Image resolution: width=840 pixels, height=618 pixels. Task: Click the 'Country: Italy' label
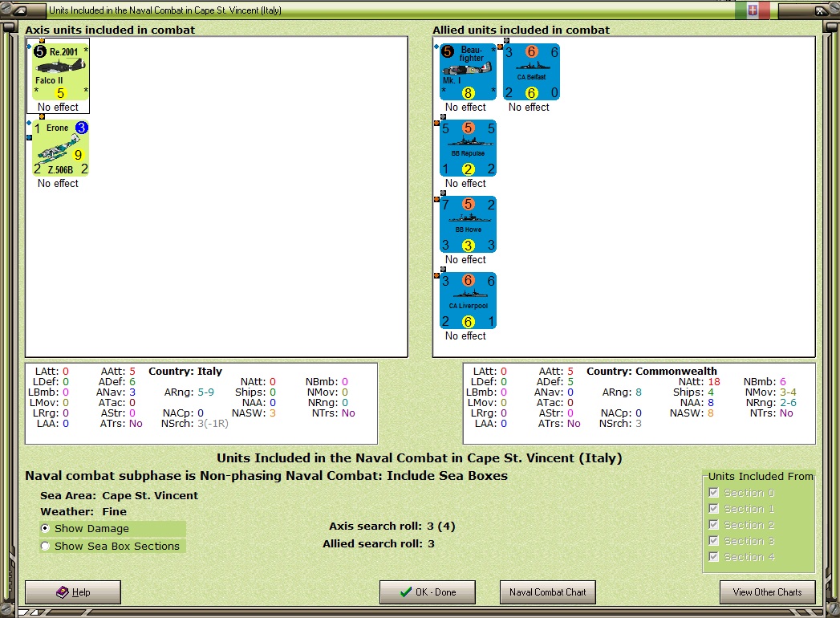click(x=185, y=371)
